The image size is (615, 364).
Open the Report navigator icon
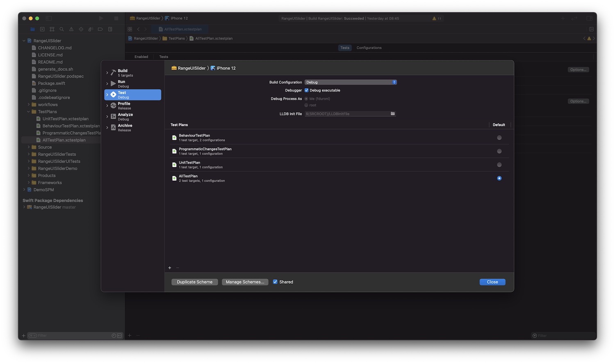pyautogui.click(x=110, y=29)
